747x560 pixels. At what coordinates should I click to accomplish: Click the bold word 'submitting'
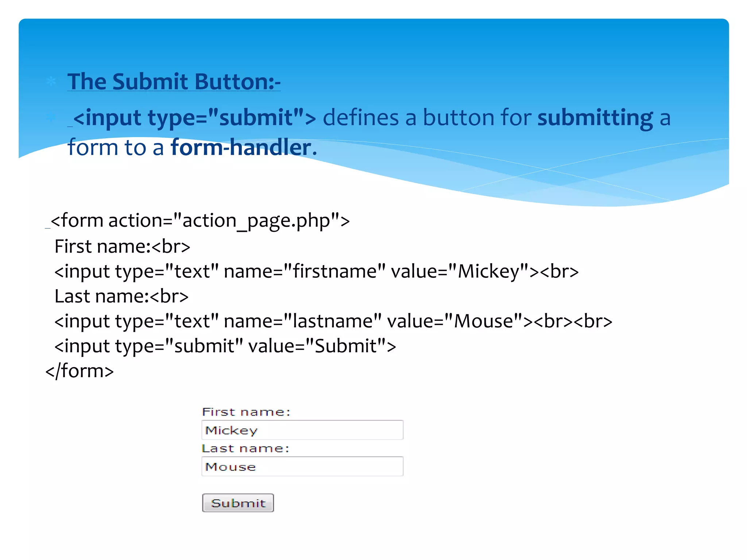pos(595,118)
